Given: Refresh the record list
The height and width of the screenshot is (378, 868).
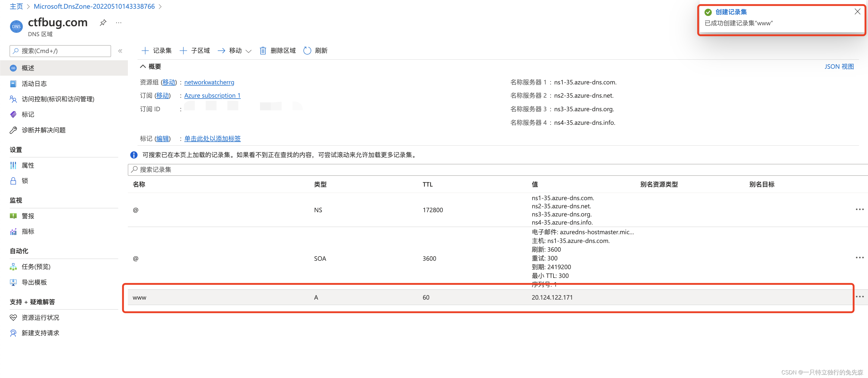Looking at the screenshot, I should pyautogui.click(x=315, y=51).
